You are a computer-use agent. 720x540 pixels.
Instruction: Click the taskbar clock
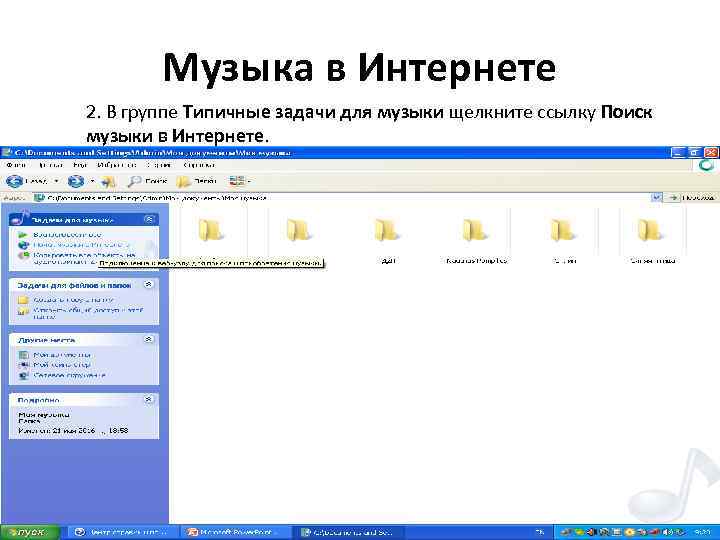tap(704, 533)
